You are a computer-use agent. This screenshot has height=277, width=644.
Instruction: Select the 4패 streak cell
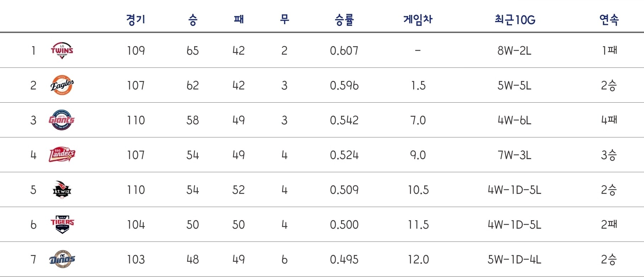click(x=609, y=120)
